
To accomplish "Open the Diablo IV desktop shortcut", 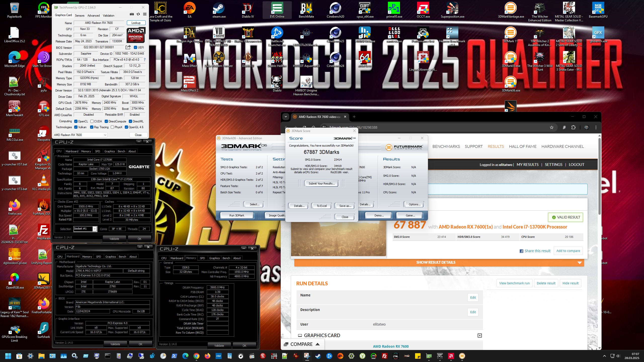I will coord(248,11).
